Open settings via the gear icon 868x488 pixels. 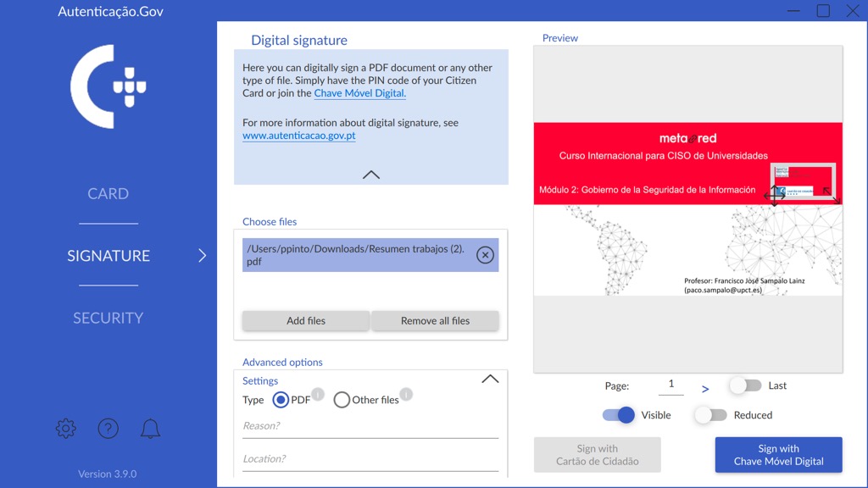(65, 429)
